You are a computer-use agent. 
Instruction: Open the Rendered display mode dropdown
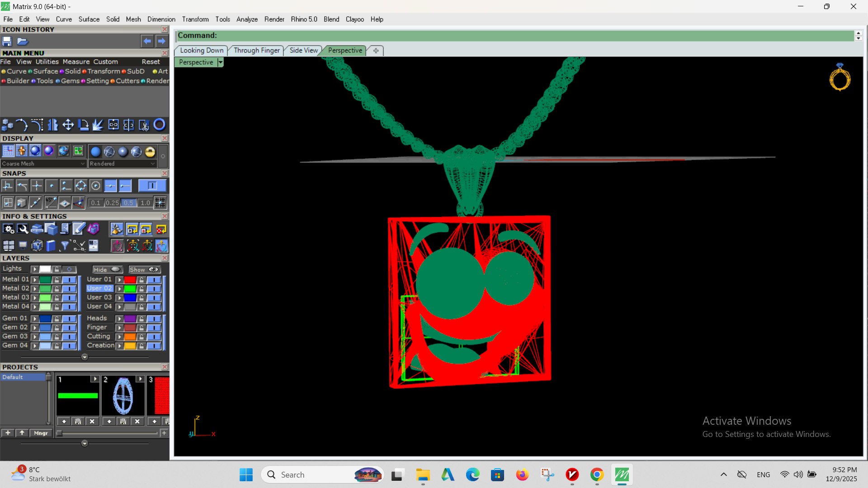coord(122,164)
